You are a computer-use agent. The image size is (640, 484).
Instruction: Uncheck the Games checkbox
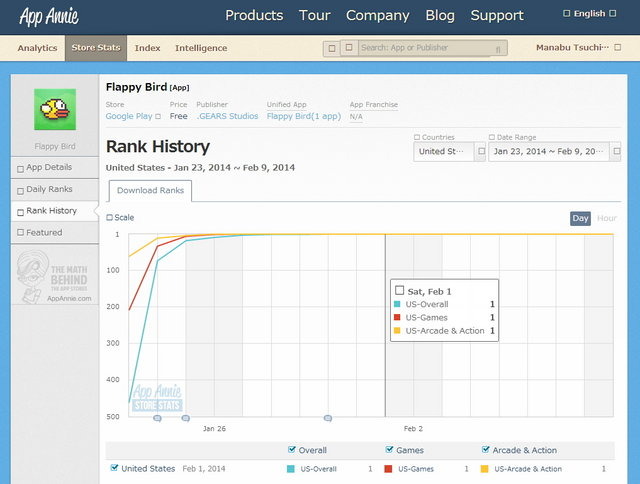389,449
